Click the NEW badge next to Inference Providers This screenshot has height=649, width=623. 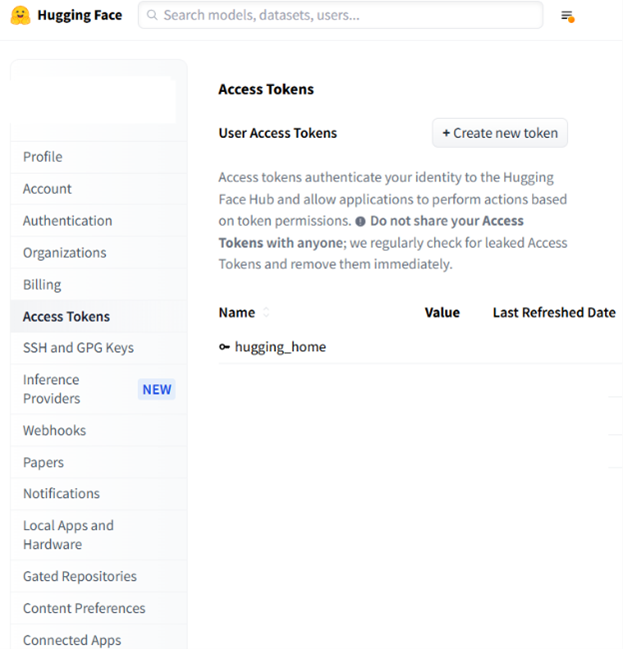coord(156,389)
